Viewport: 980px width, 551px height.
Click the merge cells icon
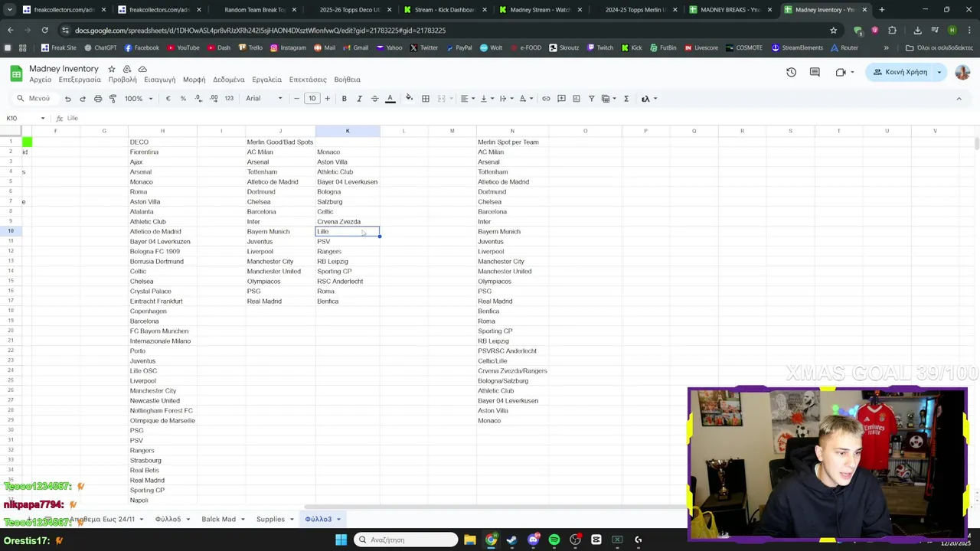click(x=441, y=99)
